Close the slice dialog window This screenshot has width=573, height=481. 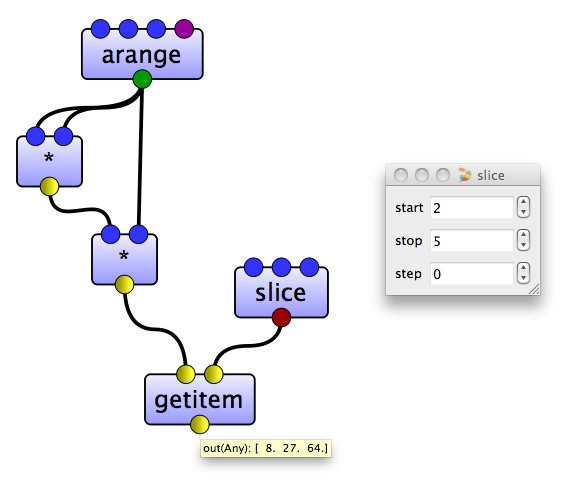tap(401, 175)
